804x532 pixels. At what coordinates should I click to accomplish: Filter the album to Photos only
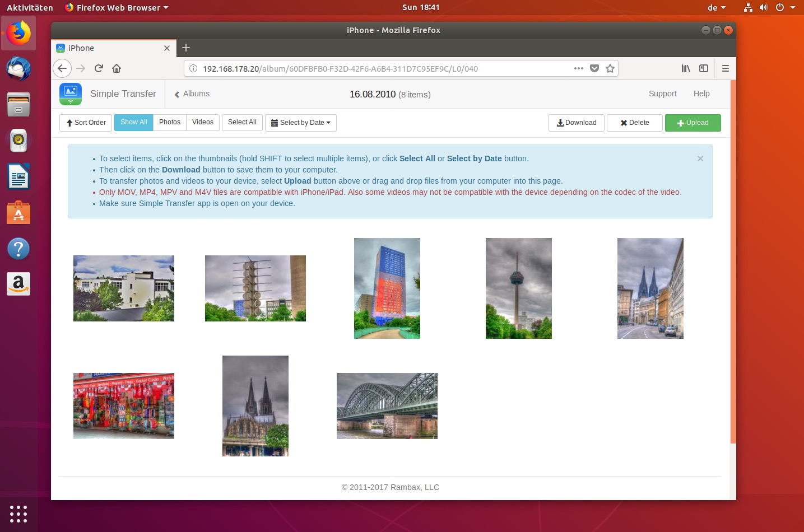(169, 122)
